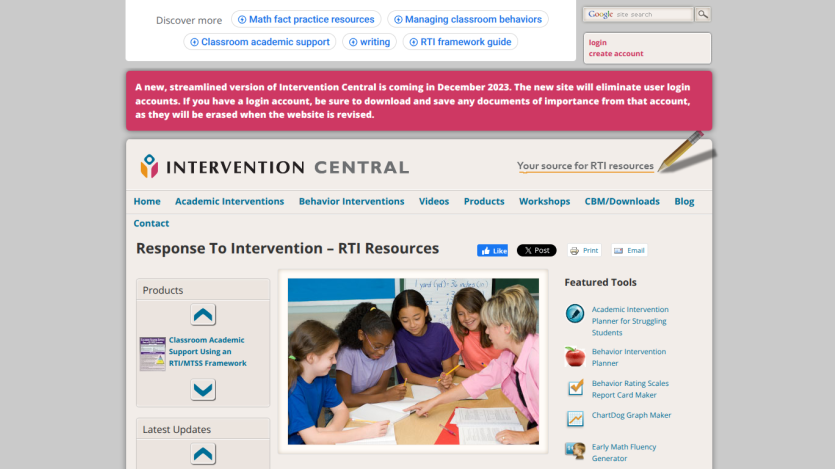Click the Print button
Screen dimensions: 835x469
[x=584, y=250]
